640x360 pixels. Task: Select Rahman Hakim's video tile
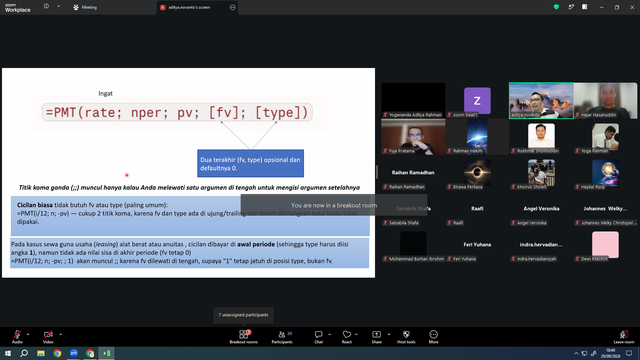477,136
